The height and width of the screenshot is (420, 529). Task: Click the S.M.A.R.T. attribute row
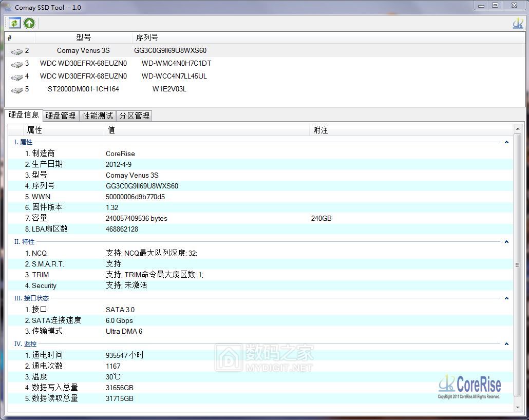tap(260, 264)
